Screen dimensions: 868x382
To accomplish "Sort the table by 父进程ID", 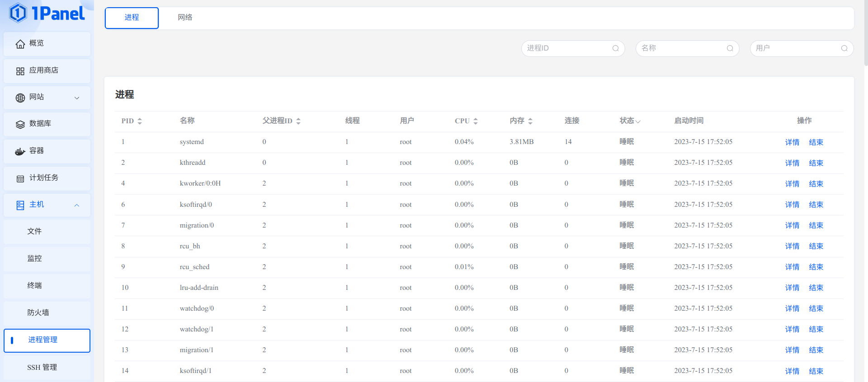I will (298, 121).
